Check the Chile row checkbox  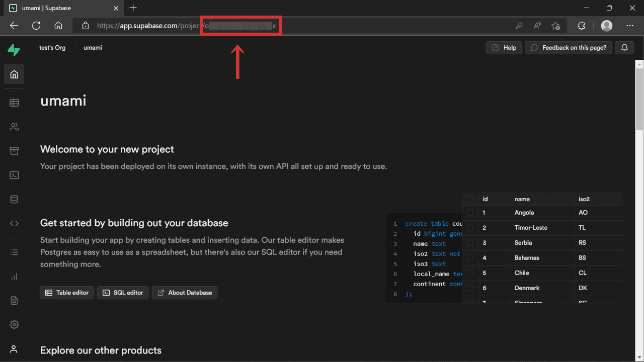point(470,273)
